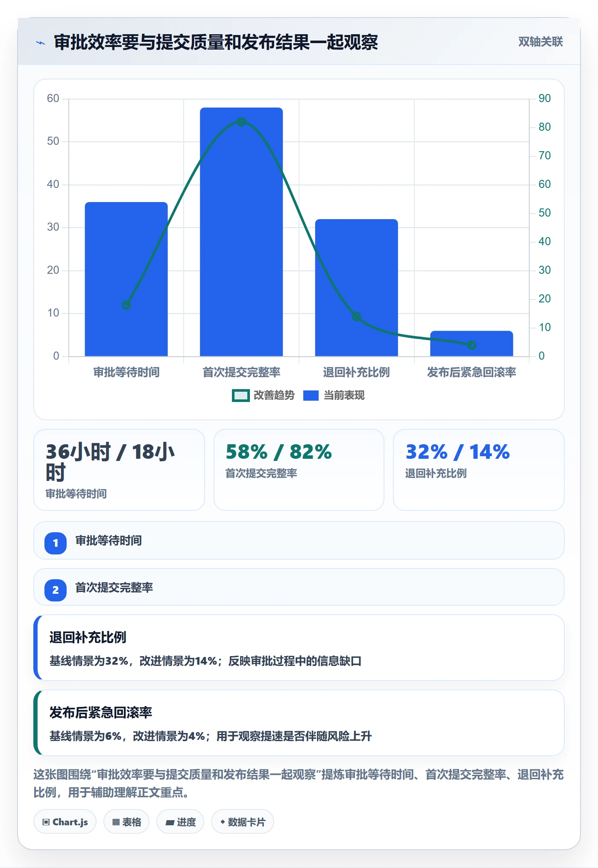Select list row 审批等待时间
Viewport: 598px width, 868px height.
click(x=299, y=540)
